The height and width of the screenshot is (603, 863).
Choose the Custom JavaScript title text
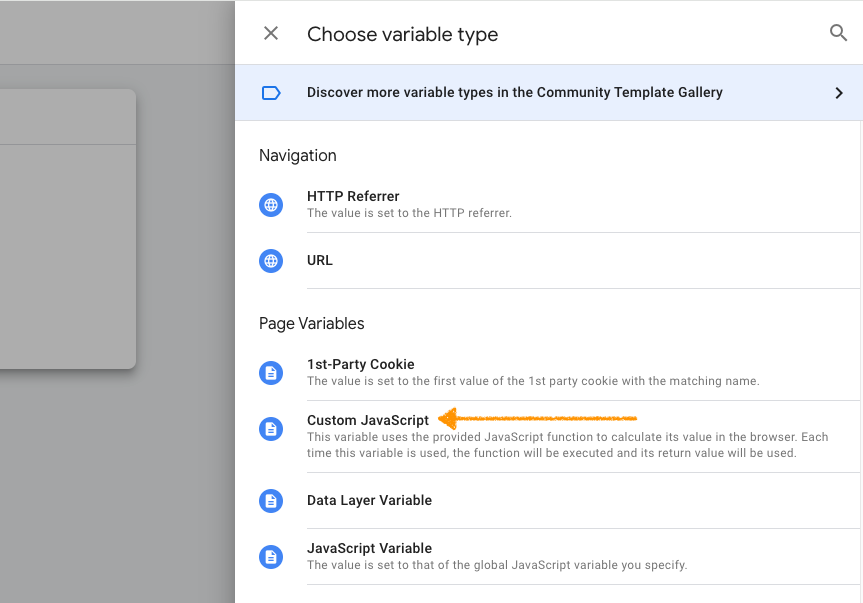tap(367, 421)
